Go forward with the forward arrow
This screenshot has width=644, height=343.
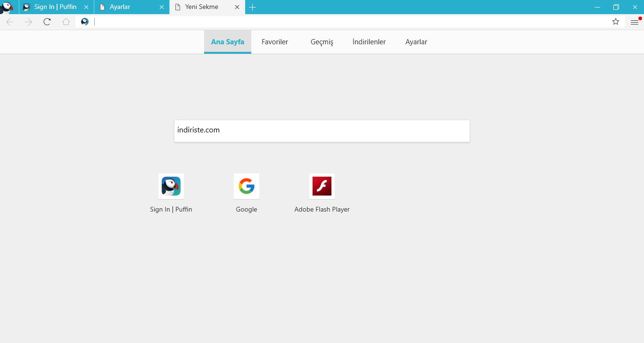click(28, 22)
